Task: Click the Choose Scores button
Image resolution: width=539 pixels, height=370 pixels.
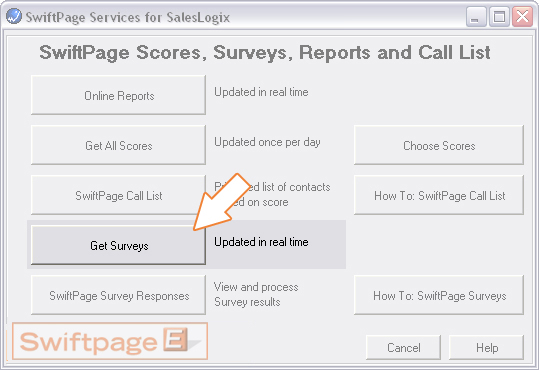Action: point(439,145)
